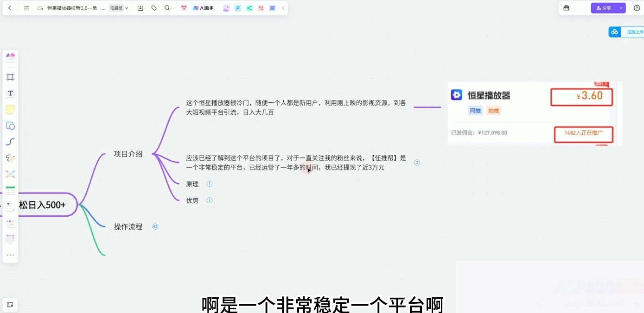644x313 pixels.
Task: Open the search icon in the toolbar
Action: [167, 8]
